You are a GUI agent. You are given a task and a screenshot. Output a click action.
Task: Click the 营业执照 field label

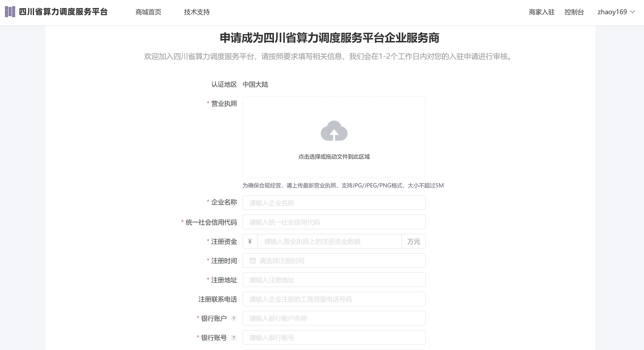point(224,104)
